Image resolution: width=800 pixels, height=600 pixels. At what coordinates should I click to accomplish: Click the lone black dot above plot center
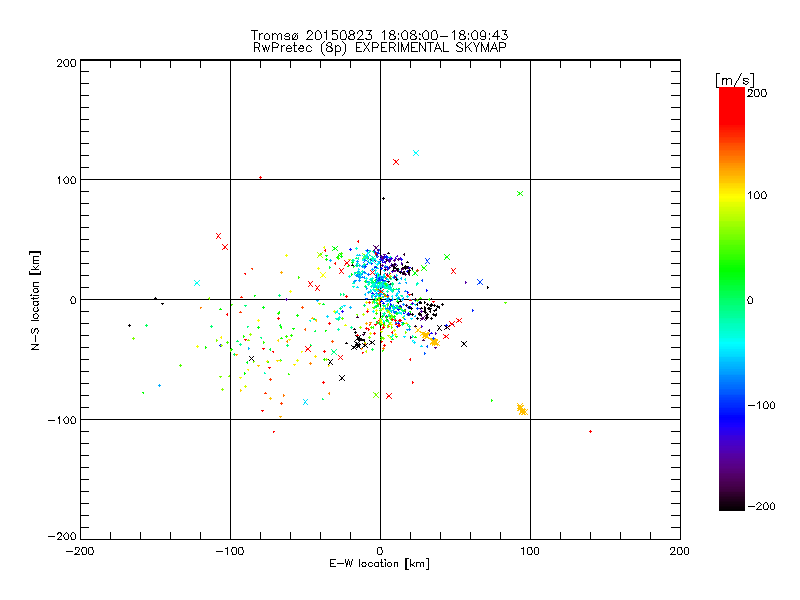(383, 198)
